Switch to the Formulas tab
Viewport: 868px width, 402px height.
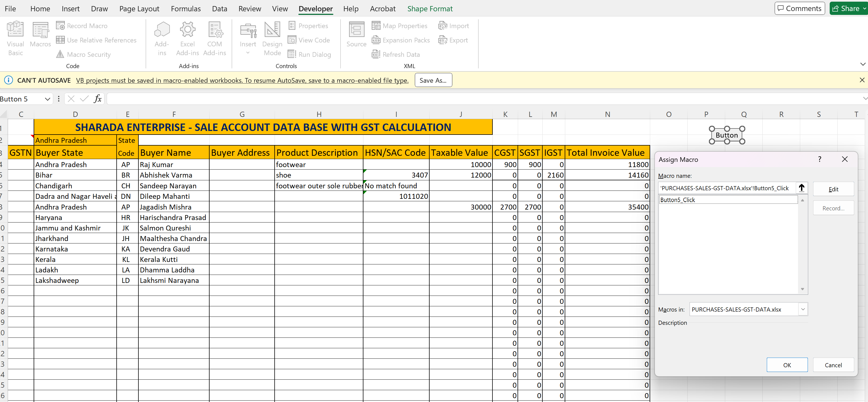coord(186,9)
